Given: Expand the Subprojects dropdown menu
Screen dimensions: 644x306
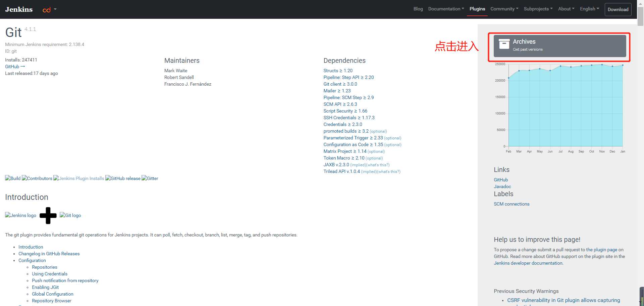Looking at the screenshot, I should click(538, 9).
